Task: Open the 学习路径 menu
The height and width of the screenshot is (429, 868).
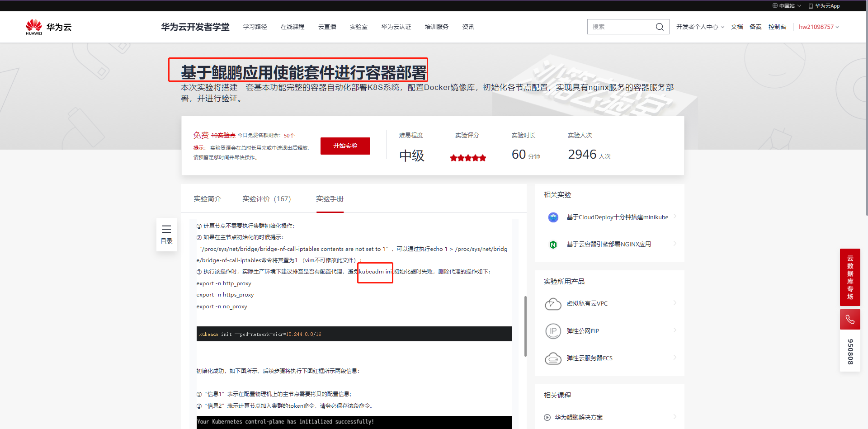Action: click(x=255, y=27)
